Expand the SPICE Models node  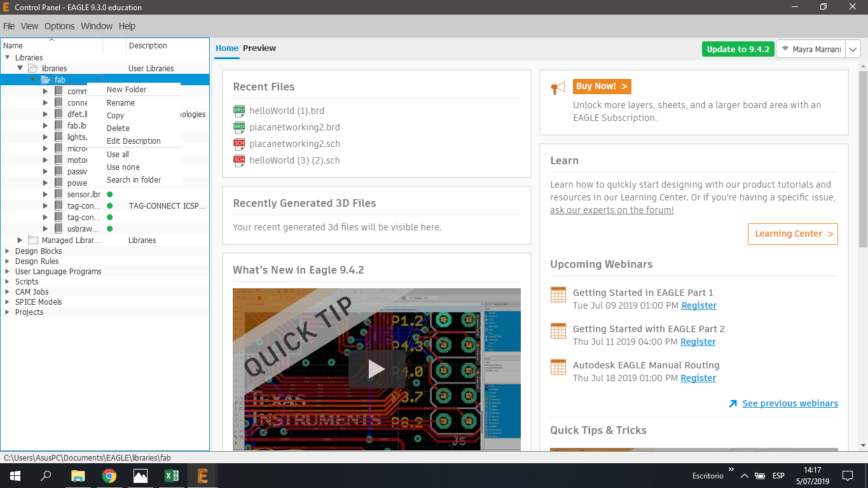coord(8,302)
